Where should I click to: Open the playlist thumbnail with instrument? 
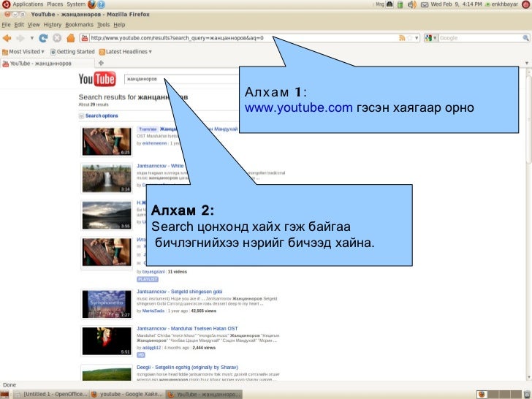107,252
